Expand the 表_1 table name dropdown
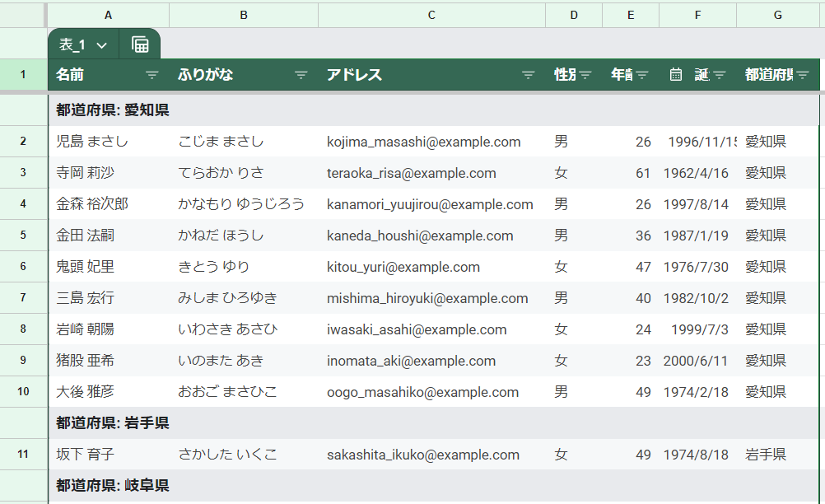 [102, 44]
